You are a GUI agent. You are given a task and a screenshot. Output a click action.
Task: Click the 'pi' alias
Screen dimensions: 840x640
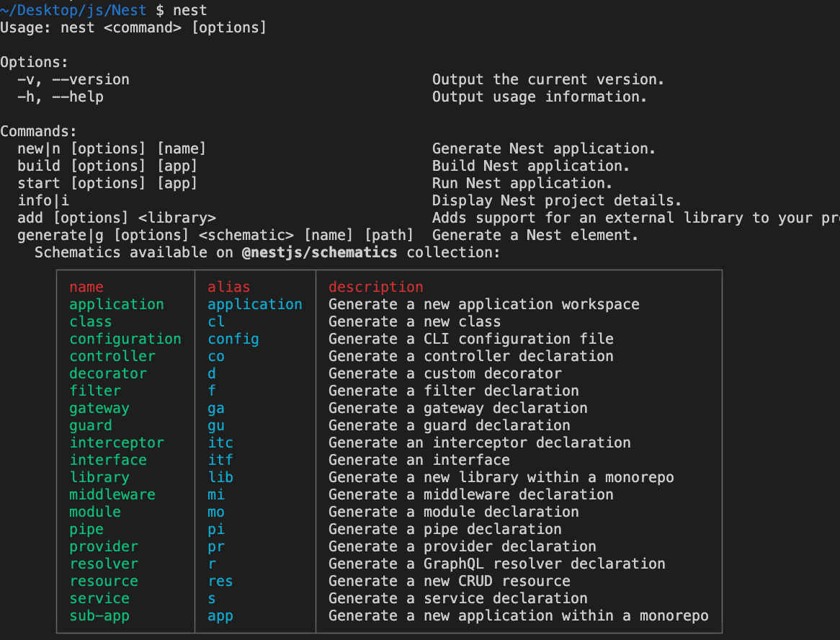(216, 529)
